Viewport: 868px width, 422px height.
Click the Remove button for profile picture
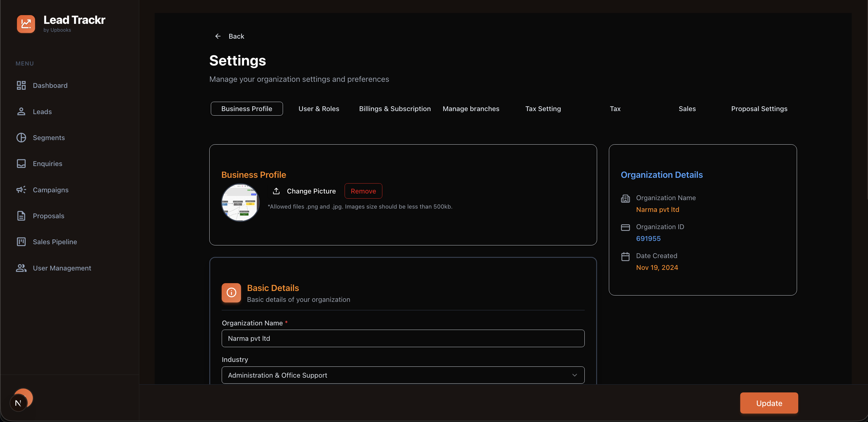pyautogui.click(x=363, y=190)
